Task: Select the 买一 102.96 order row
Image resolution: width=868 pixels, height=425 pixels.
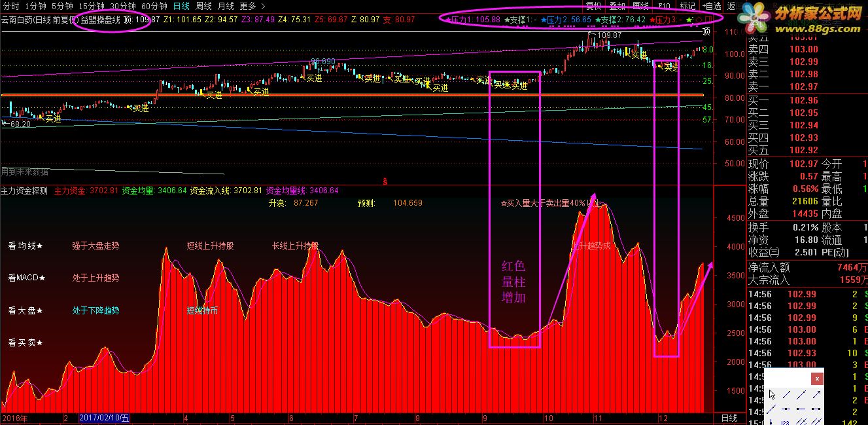Action: coord(784,100)
